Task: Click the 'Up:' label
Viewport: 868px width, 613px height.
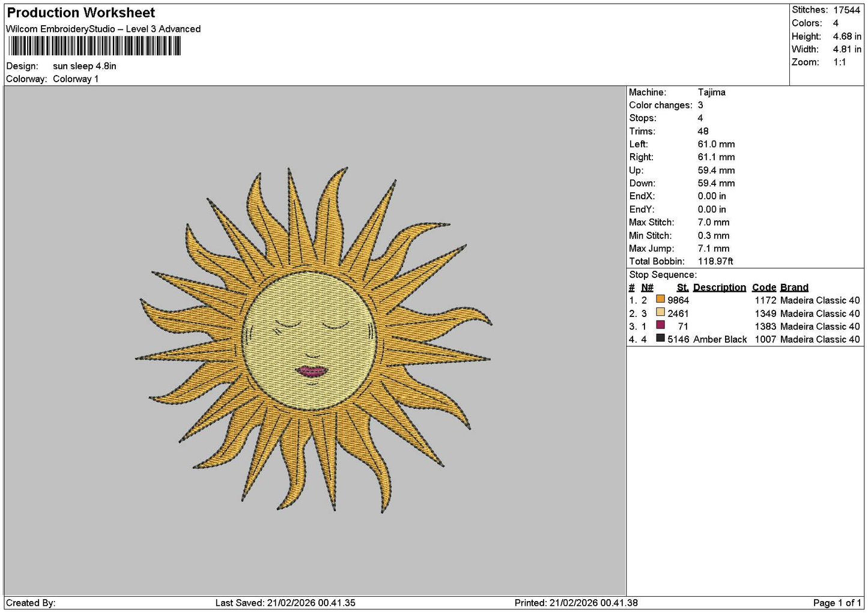Action: [x=636, y=171]
